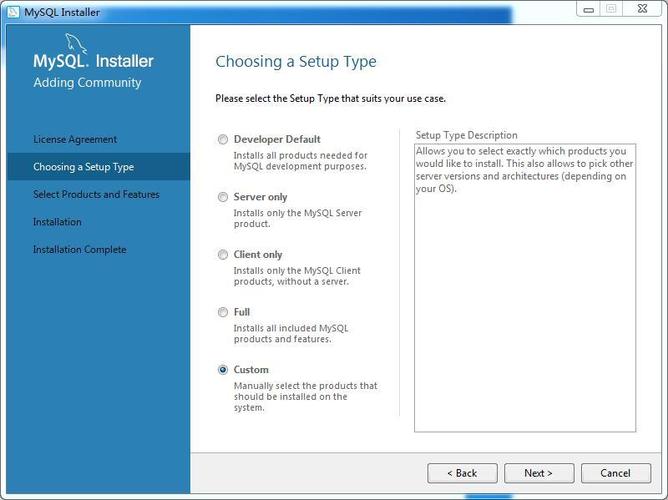
Task: Click the Choosing a Setup Type step
Action: (x=83, y=167)
